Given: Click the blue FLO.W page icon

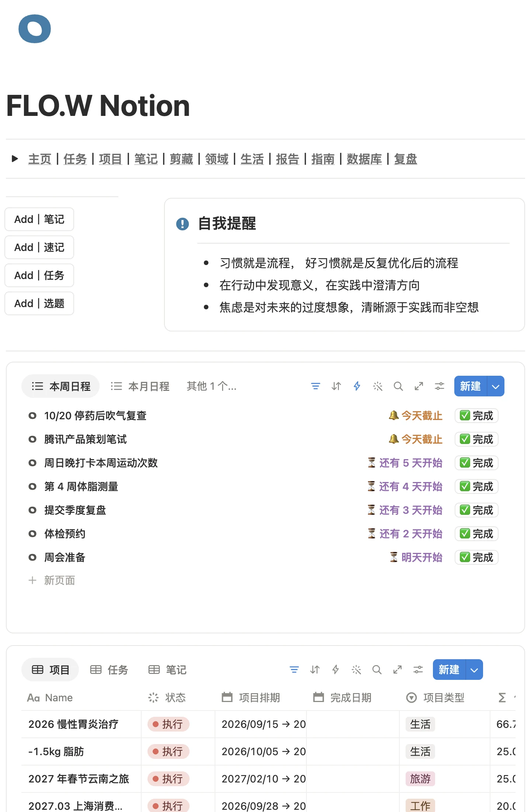Looking at the screenshot, I should pos(35,29).
